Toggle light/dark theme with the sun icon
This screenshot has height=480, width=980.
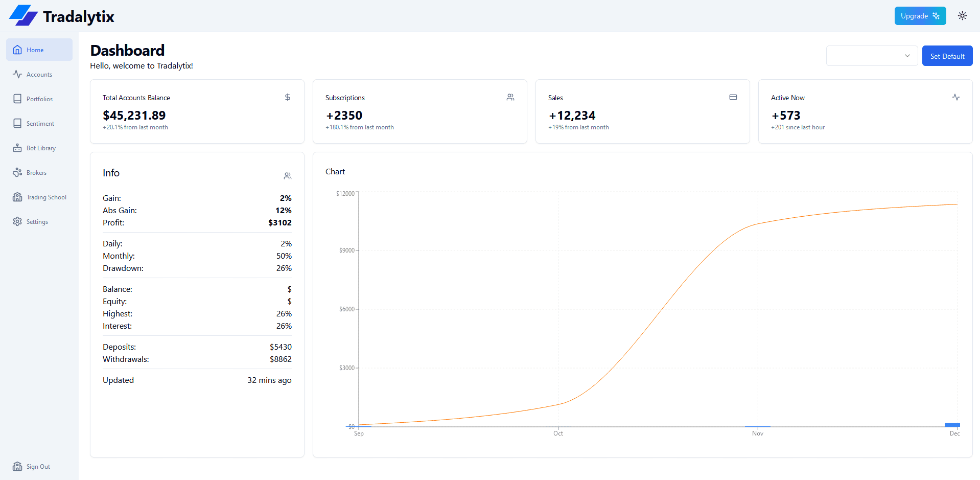[962, 16]
